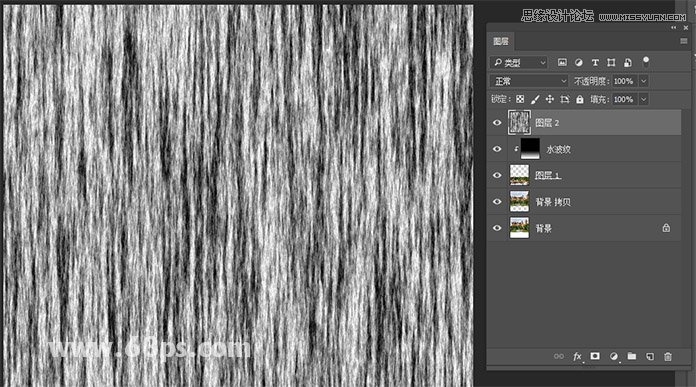Filter layers by smart object icon
This screenshot has width=696, height=387.
628,63
